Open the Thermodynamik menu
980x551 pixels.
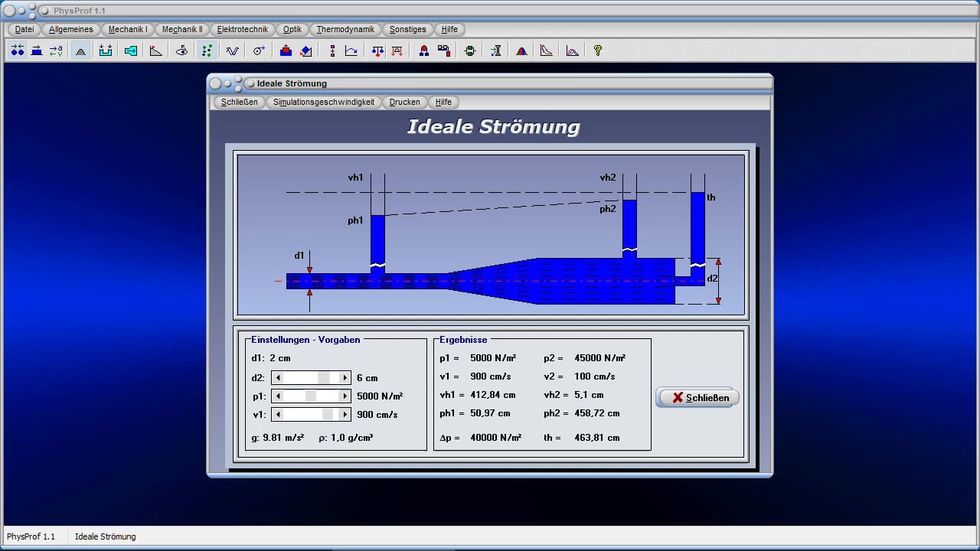click(x=345, y=29)
